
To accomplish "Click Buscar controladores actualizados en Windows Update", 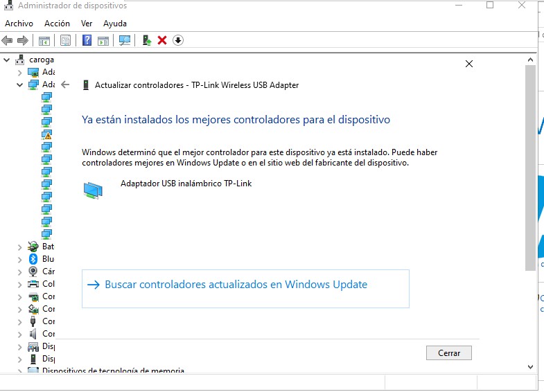I will tap(236, 285).
